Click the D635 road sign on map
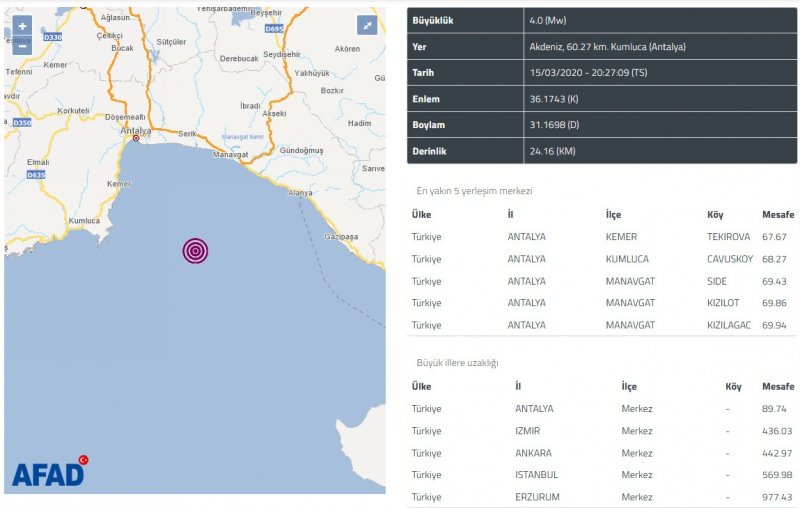Image resolution: width=800 pixels, height=508 pixels. click(36, 175)
